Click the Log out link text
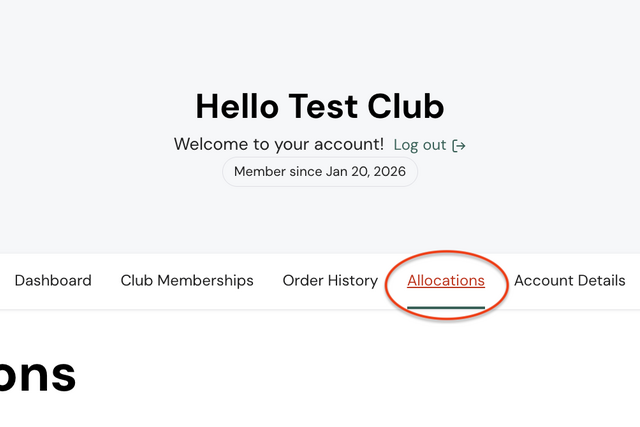Screen dimensions: 640x427 click(x=420, y=145)
